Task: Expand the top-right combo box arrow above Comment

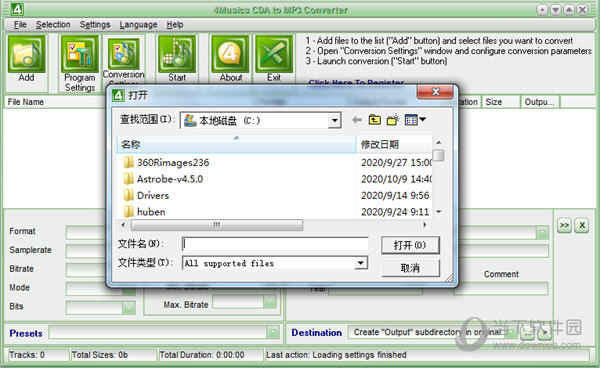Action: [542, 232]
